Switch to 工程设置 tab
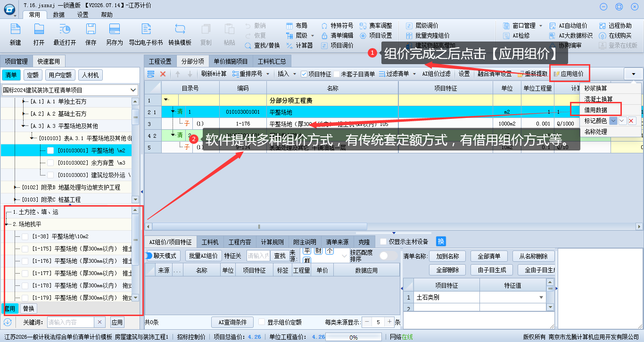Screen dimensions: 644x342 click(160, 61)
